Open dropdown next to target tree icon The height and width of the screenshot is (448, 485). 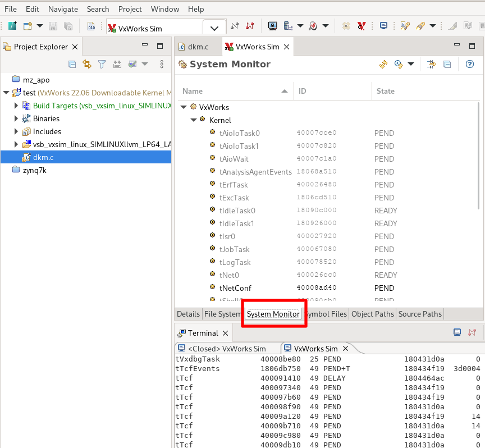300,26
